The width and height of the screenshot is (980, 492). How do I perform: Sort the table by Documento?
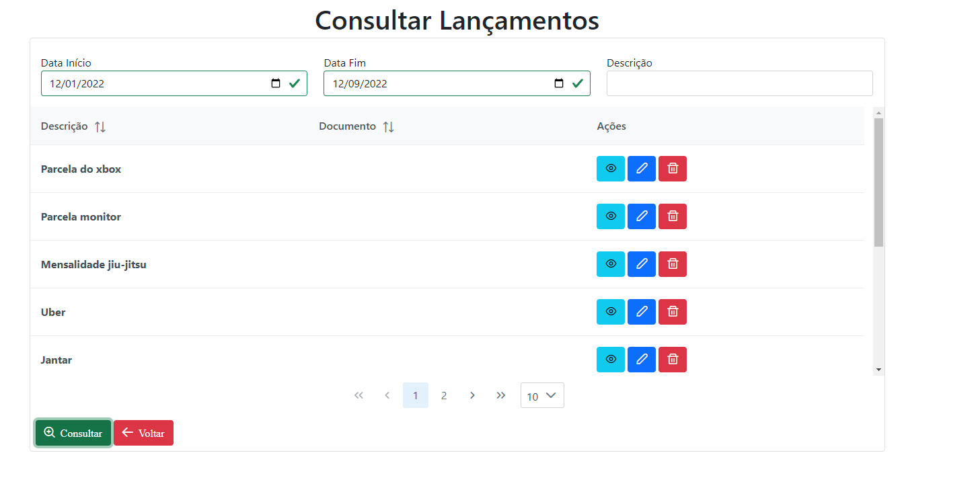click(388, 126)
